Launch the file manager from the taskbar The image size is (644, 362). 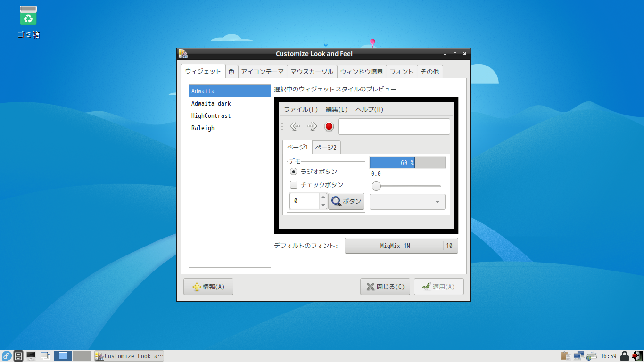(18, 356)
